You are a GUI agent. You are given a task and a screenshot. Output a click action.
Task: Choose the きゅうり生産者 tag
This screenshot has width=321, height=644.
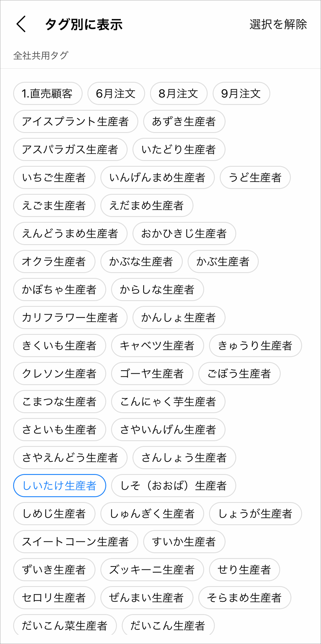coord(255,345)
